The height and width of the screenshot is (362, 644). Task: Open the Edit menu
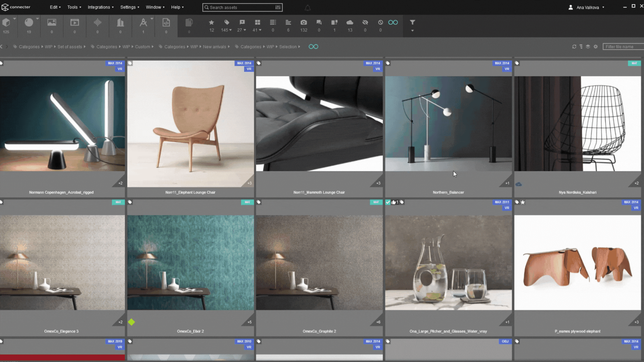click(x=55, y=7)
